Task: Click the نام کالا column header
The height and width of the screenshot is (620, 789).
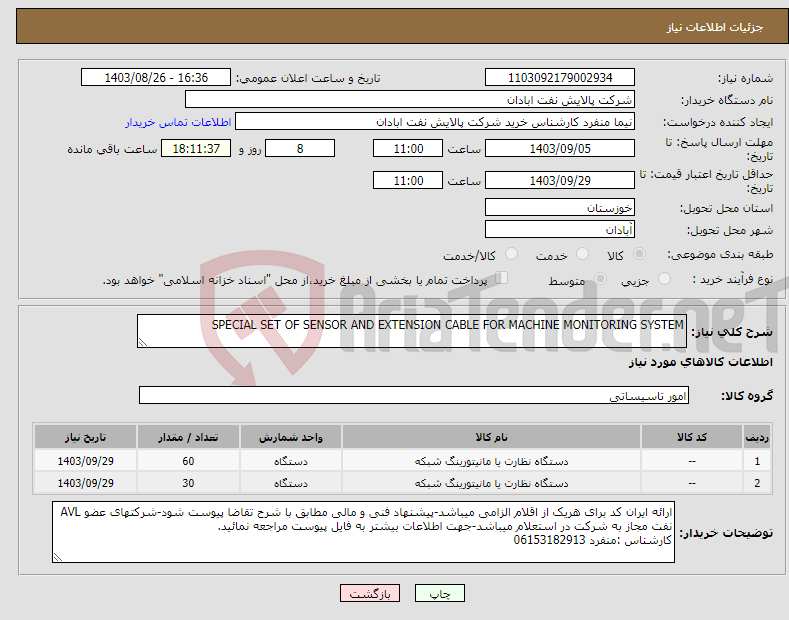Action: pos(491,437)
